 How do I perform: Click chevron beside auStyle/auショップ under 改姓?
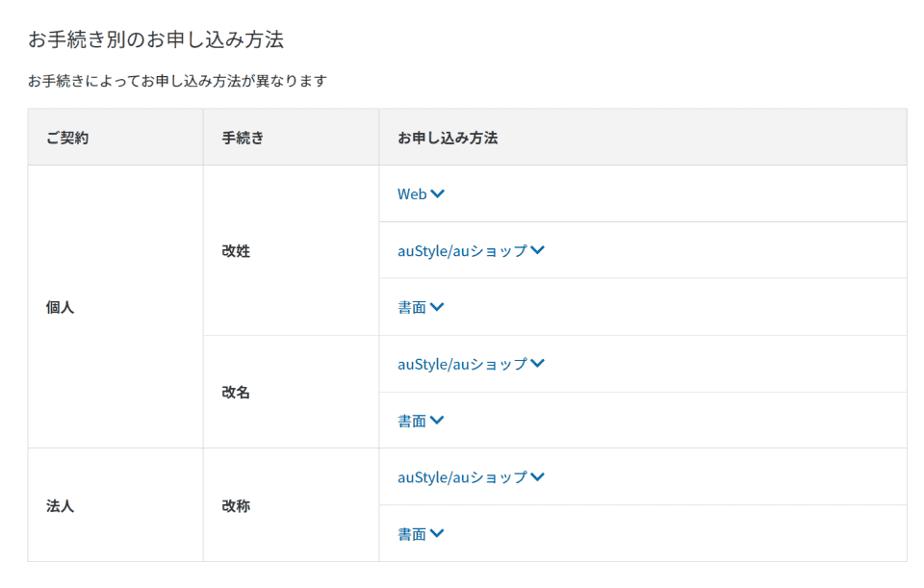537,250
